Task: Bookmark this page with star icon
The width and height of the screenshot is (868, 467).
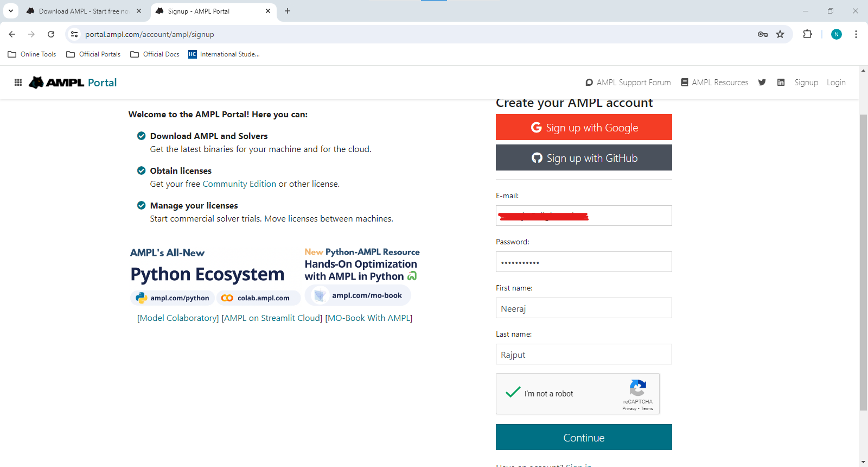Action: point(780,34)
